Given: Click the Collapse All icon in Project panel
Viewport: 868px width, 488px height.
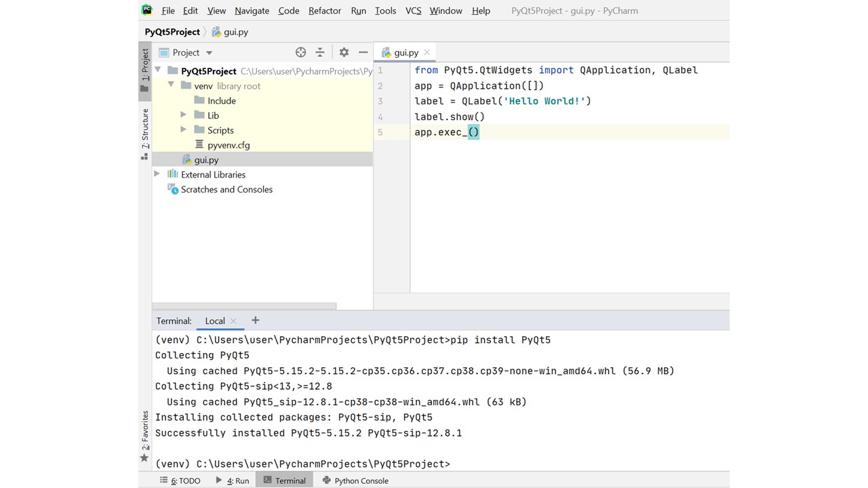Looking at the screenshot, I should [x=320, y=52].
